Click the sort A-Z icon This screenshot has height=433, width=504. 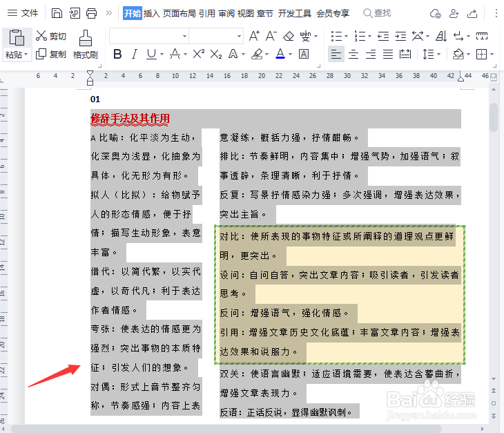tap(441, 36)
